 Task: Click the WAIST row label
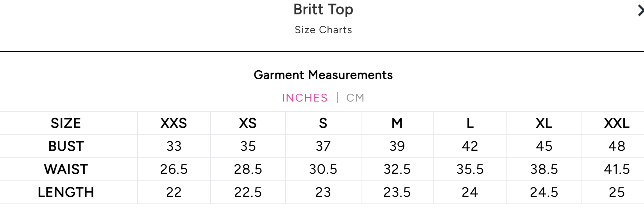66,169
